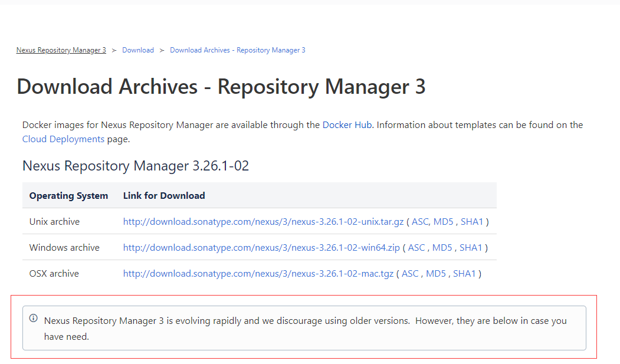Viewport: 620px width, 364px height.
Task: Click the Nexus Repository Manager 3.26.1-02 heading
Action: coord(136,166)
